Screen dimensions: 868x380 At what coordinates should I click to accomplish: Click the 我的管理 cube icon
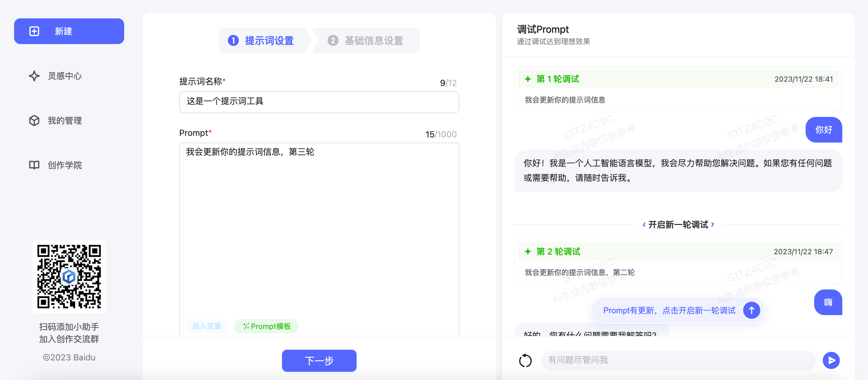pyautogui.click(x=34, y=121)
